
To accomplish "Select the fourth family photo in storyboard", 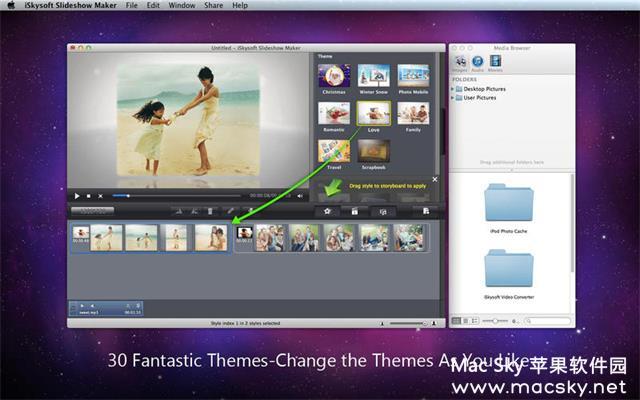I will tap(374, 238).
